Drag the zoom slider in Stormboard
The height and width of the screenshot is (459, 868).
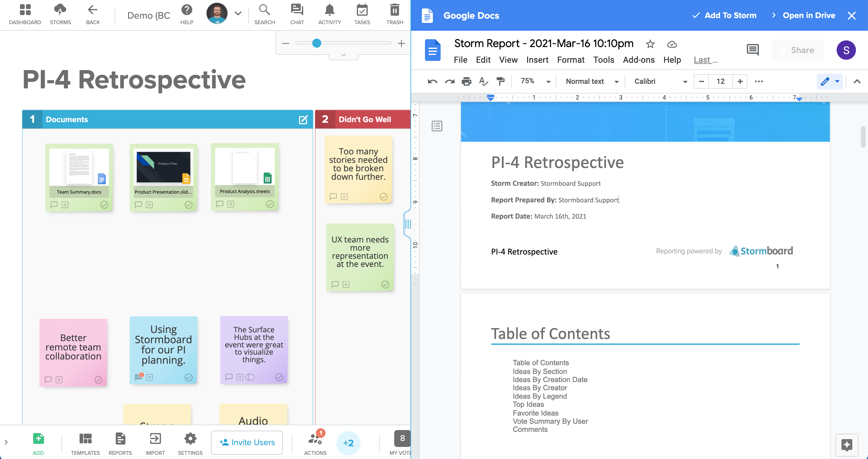tap(316, 43)
